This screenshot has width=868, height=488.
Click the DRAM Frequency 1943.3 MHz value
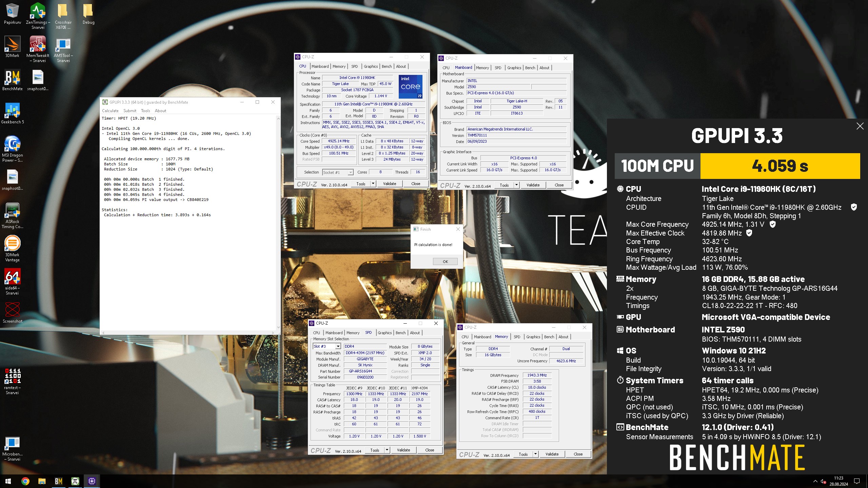[x=537, y=375]
